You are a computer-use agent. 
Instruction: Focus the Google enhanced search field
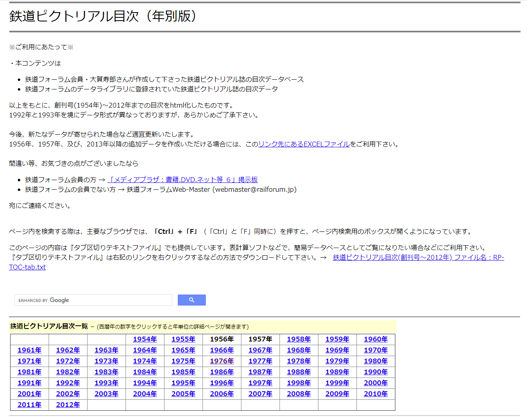coord(93,300)
